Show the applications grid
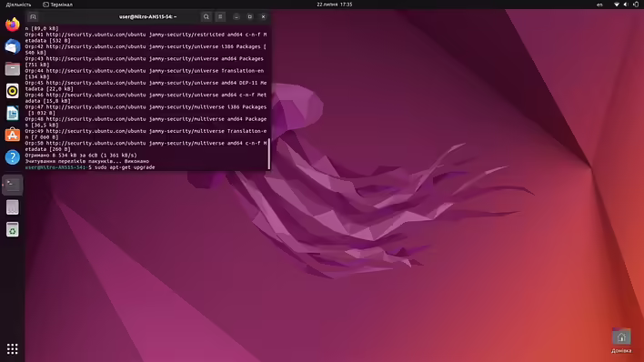The image size is (644, 362). pos(13,349)
